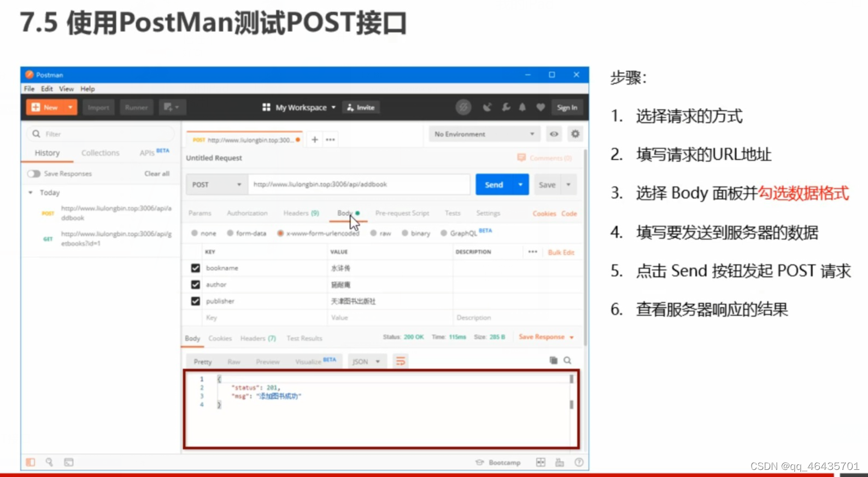Click the Import button
This screenshot has width=868, height=477.
coord(98,107)
